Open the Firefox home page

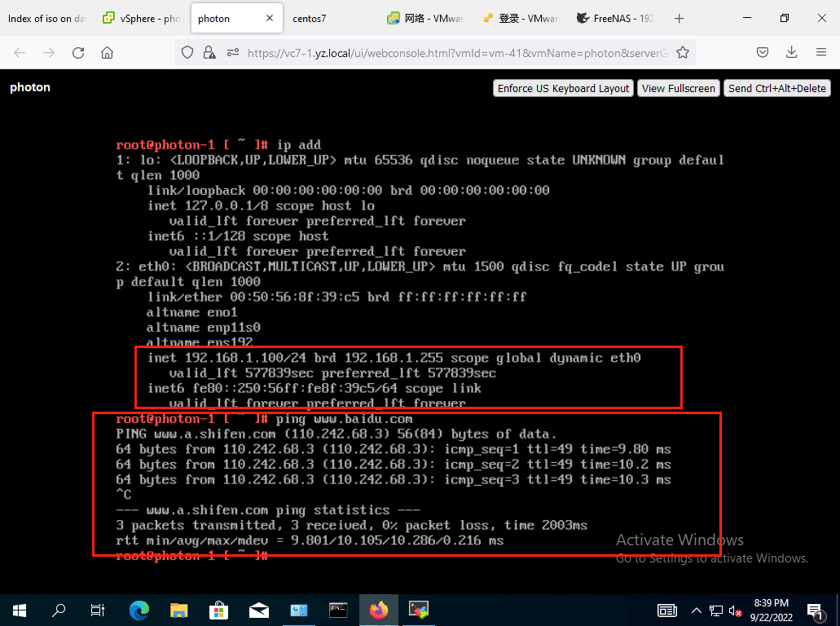pyautogui.click(x=108, y=52)
